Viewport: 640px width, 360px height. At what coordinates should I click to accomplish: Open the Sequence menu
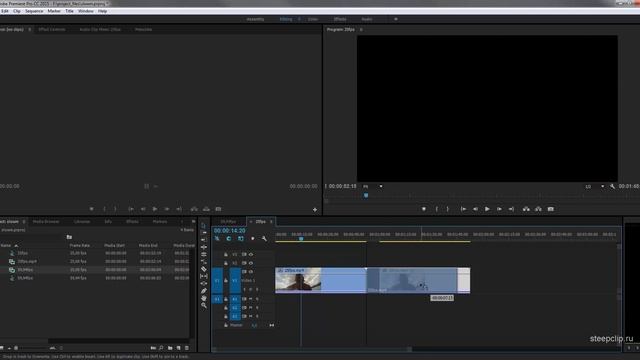(x=34, y=11)
